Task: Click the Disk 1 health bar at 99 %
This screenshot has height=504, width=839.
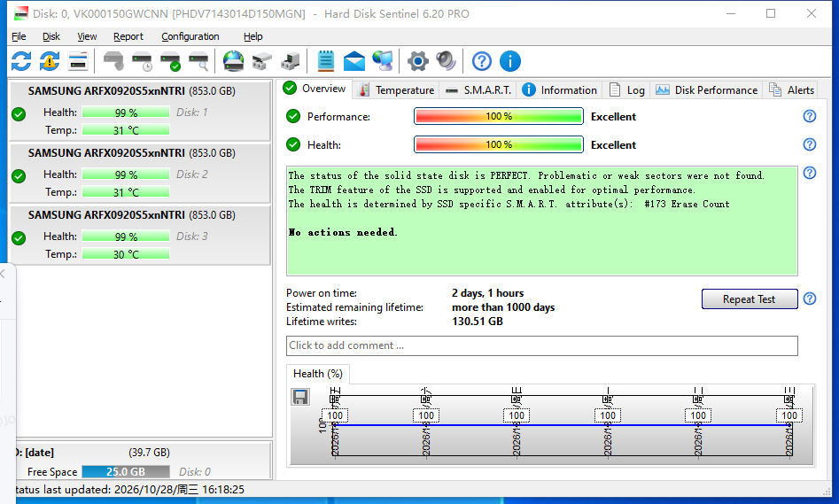Action: coord(126,112)
